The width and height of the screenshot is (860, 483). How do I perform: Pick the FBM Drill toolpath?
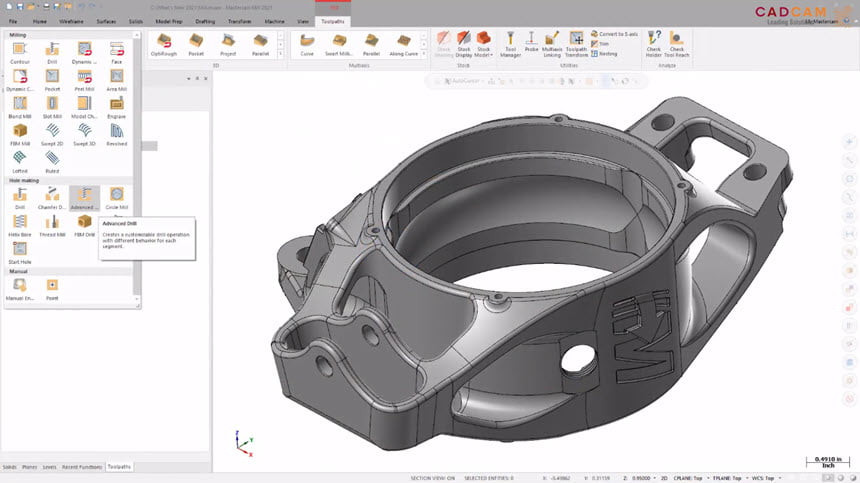(84, 226)
